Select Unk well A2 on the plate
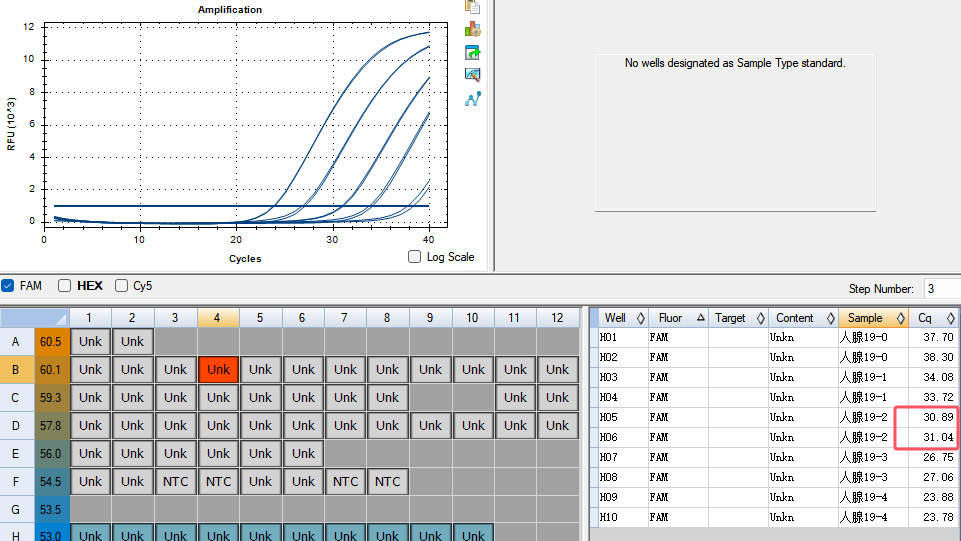This screenshot has width=961, height=541. (133, 342)
